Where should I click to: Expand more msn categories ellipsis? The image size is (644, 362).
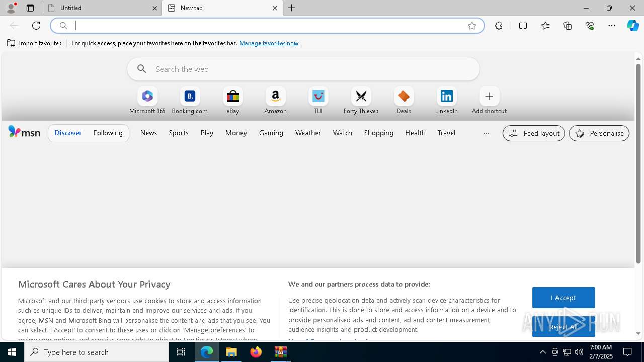click(x=486, y=133)
